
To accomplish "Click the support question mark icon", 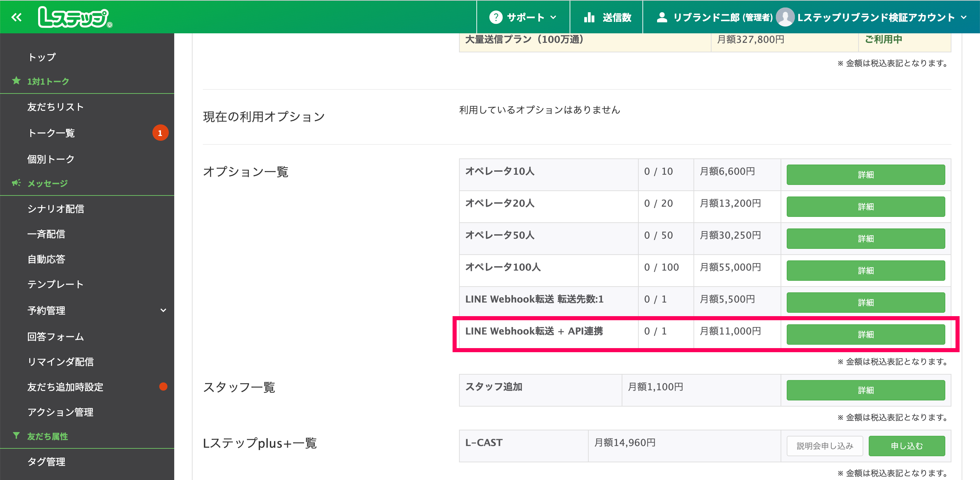I will point(495,17).
